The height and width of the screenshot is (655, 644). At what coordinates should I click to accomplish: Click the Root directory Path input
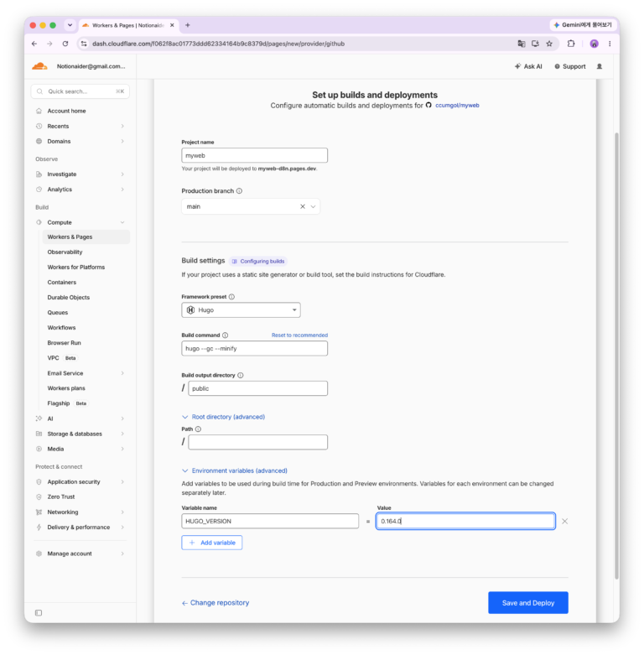tap(257, 442)
